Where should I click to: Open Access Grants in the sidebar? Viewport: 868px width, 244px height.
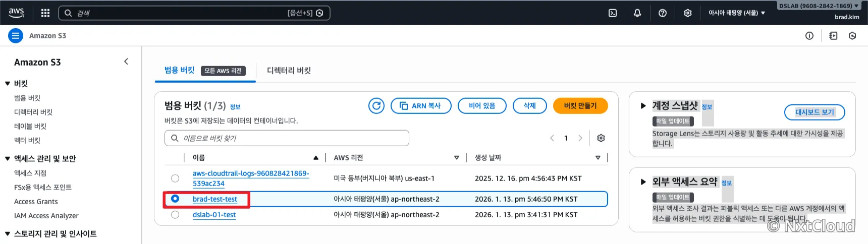coord(36,202)
